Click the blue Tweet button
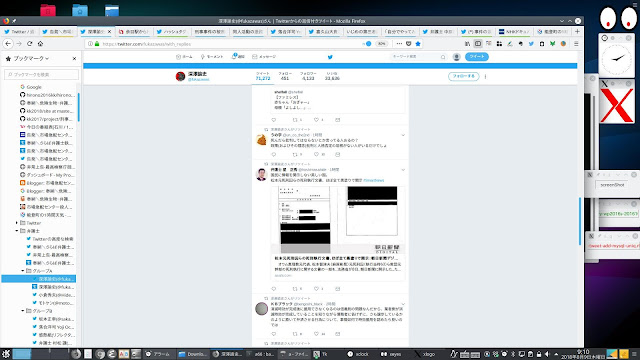Screen dimensions: 640x360 point(477,57)
